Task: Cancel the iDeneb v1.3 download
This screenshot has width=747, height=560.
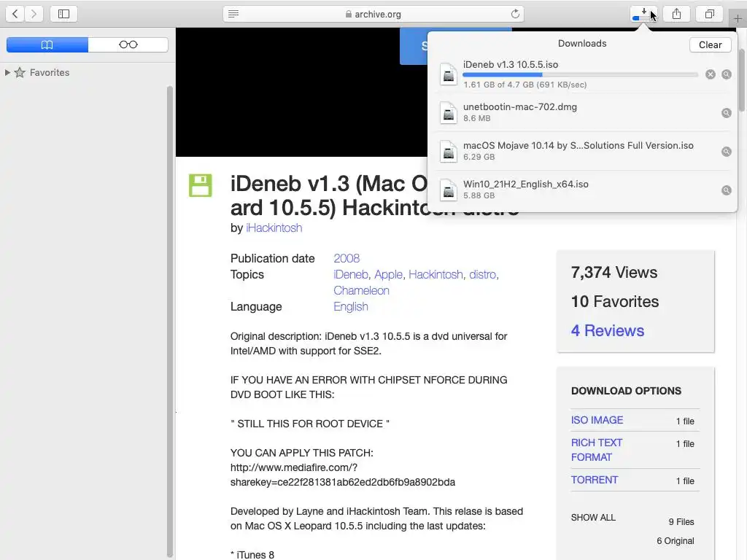Action: pos(711,74)
